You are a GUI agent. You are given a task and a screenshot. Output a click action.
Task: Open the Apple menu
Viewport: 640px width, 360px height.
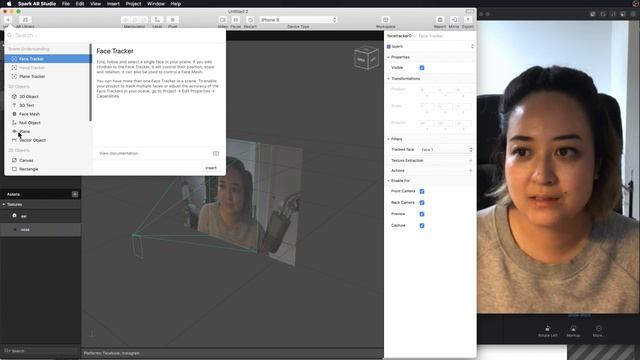(x=9, y=4)
